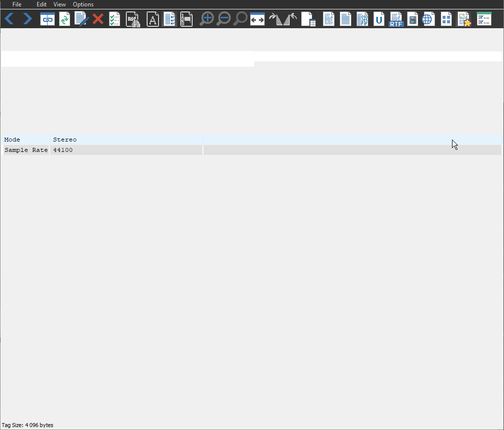Viewport: 504px width, 430px height.
Task: Click the Tag Size 4 096 bytes status text
Action: click(28, 425)
